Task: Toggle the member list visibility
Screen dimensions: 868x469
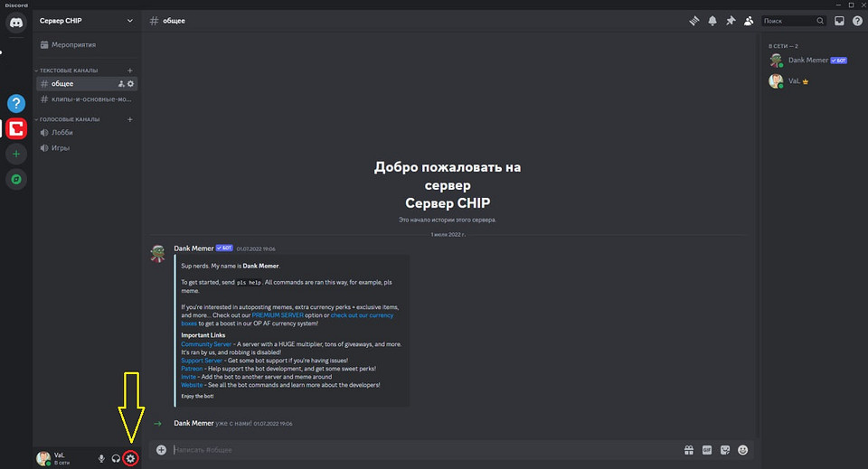Action: pyautogui.click(x=748, y=20)
